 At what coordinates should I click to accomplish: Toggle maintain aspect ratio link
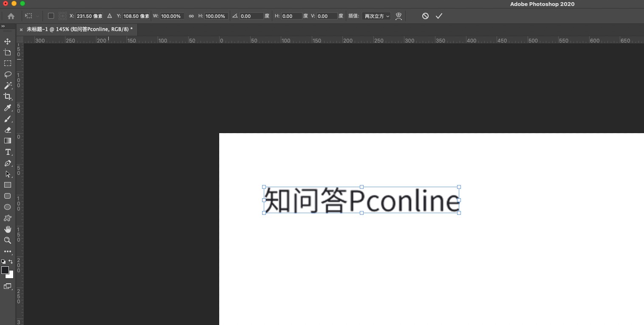pyautogui.click(x=191, y=16)
